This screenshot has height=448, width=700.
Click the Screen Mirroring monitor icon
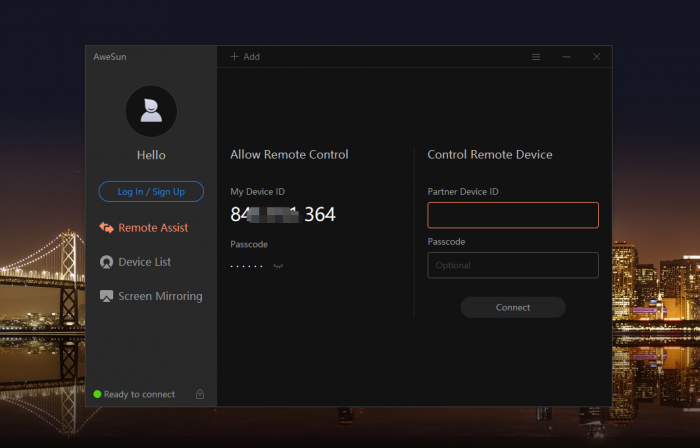click(106, 296)
